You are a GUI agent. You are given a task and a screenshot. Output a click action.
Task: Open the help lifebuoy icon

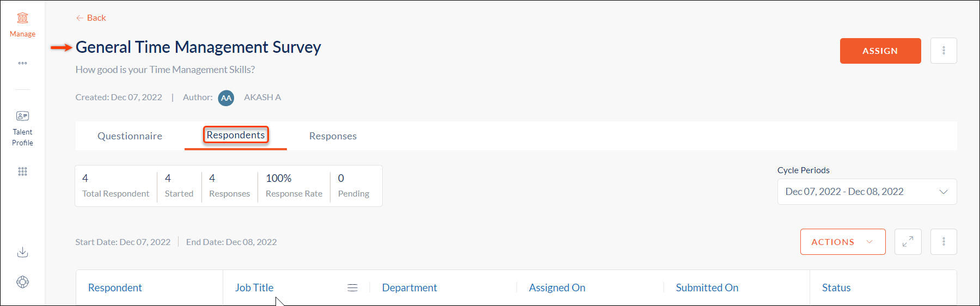coord(22,282)
